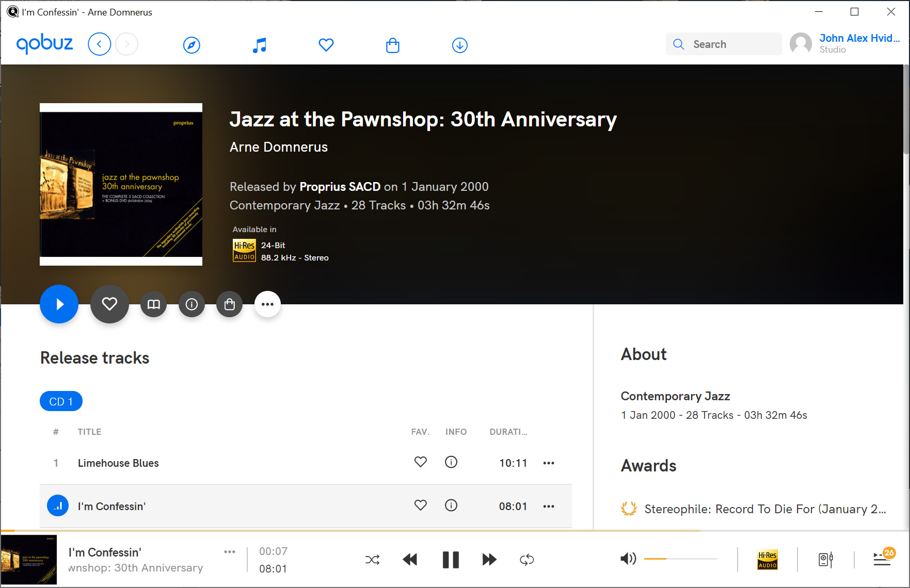Click the award laurel icon
This screenshot has width=910, height=588.
[x=629, y=509]
